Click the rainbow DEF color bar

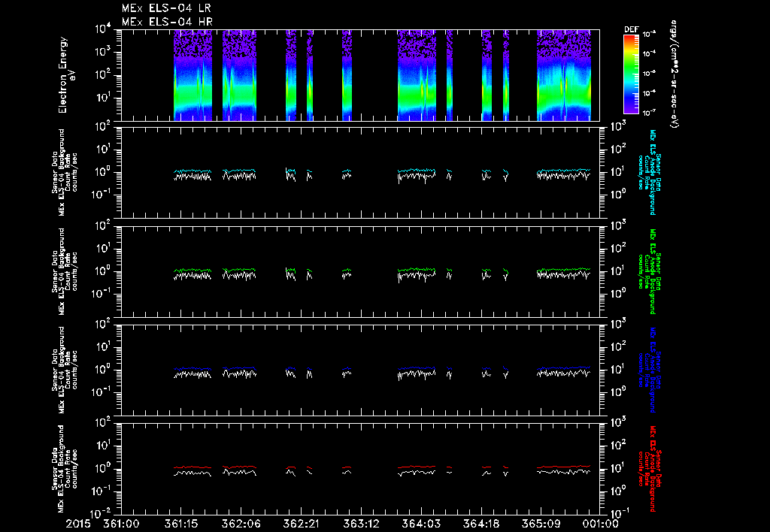[631, 74]
